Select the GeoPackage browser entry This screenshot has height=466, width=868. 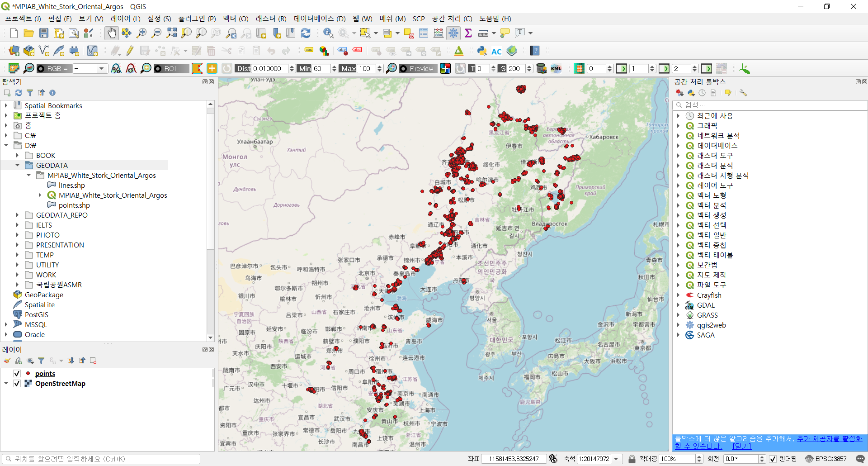coord(44,295)
